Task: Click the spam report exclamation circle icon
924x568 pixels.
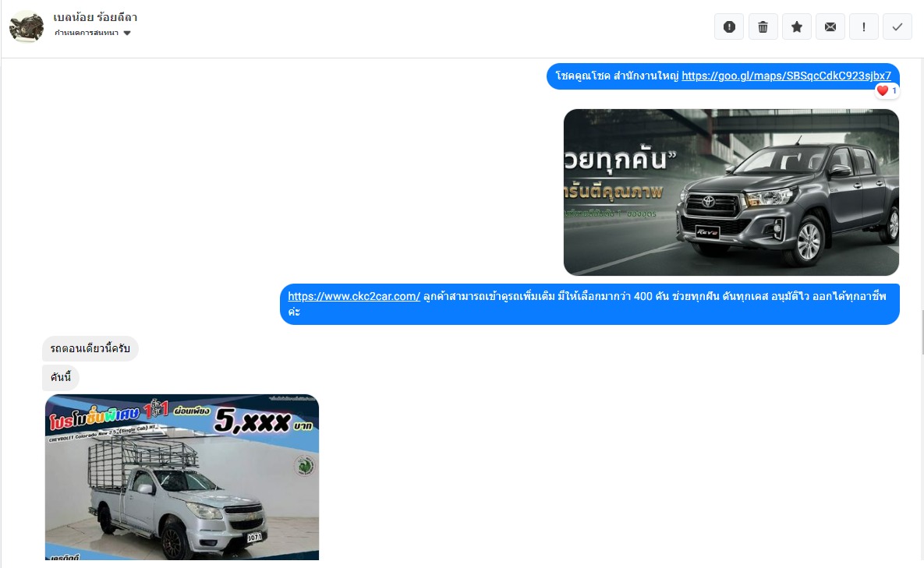Action: click(x=729, y=27)
